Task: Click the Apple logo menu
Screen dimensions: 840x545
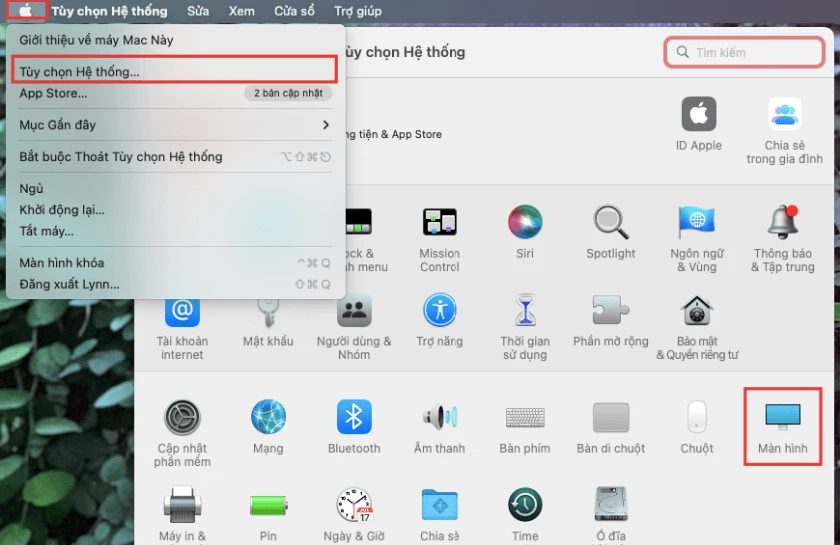Action: [x=26, y=10]
